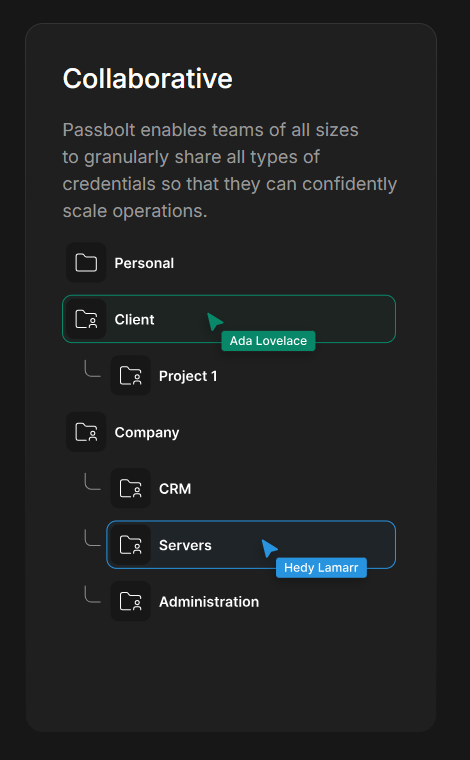
Task: Click the Personal folder icon
Action: (x=86, y=263)
